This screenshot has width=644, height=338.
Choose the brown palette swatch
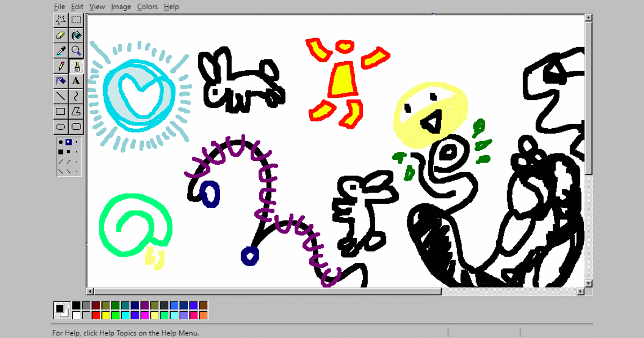coord(203,305)
